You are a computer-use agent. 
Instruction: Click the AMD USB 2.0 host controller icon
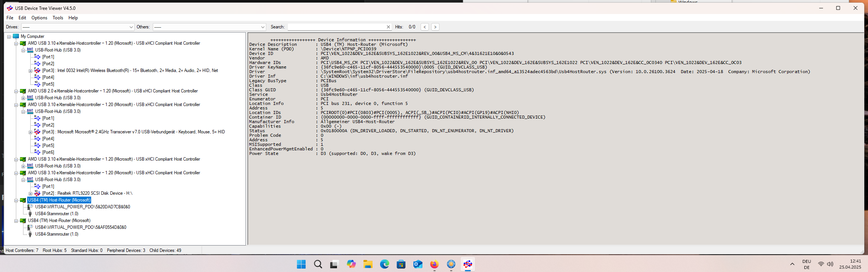click(x=23, y=91)
